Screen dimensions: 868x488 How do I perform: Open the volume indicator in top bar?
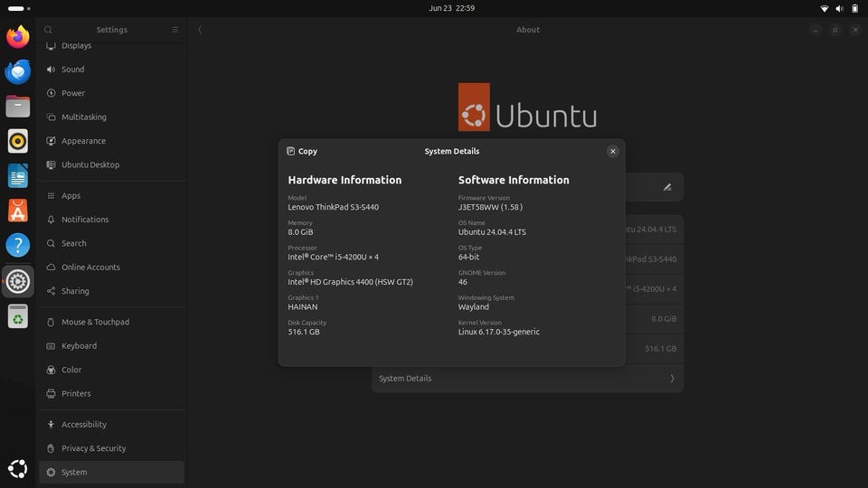pyautogui.click(x=839, y=8)
